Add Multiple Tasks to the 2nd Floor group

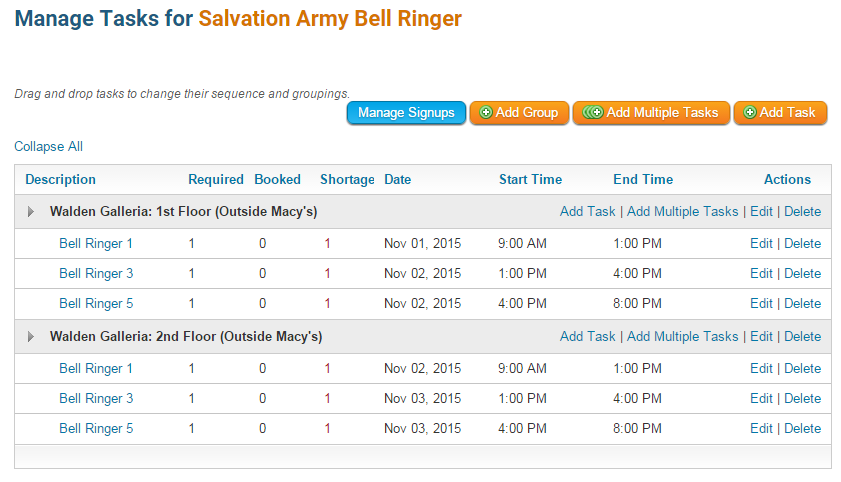[x=682, y=337]
